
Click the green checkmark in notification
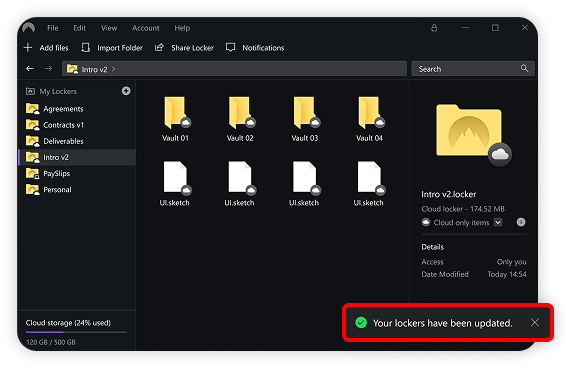click(361, 323)
